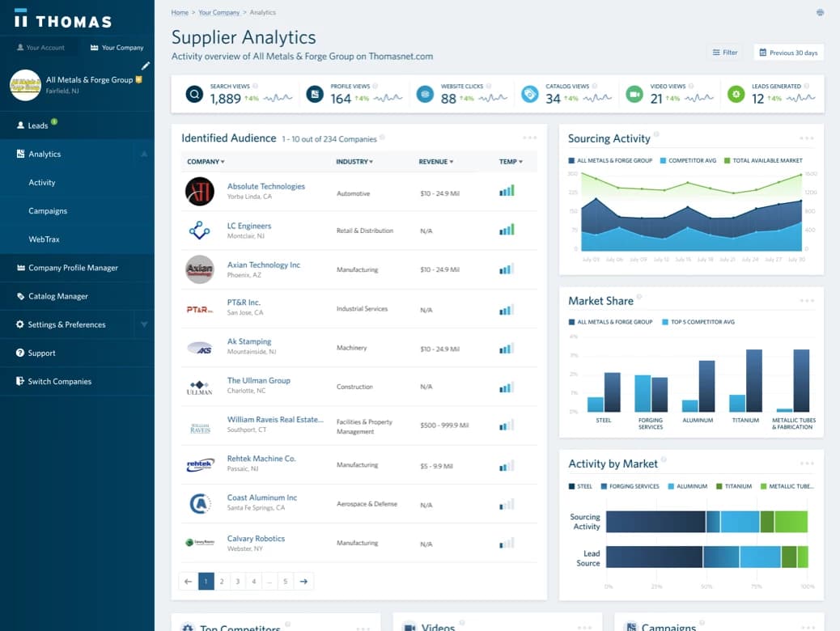This screenshot has height=631, width=840.
Task: Toggle Top 5 Competitor Avg legend
Action: (x=698, y=322)
